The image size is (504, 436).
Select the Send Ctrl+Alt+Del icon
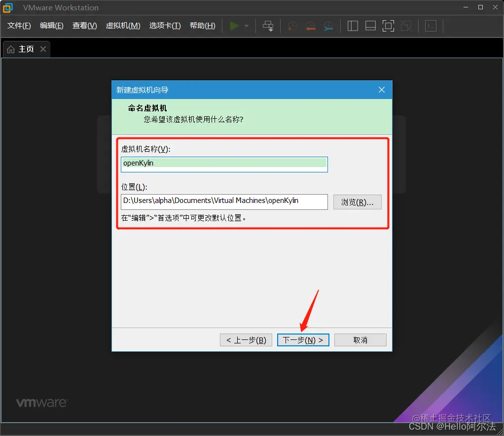click(268, 26)
